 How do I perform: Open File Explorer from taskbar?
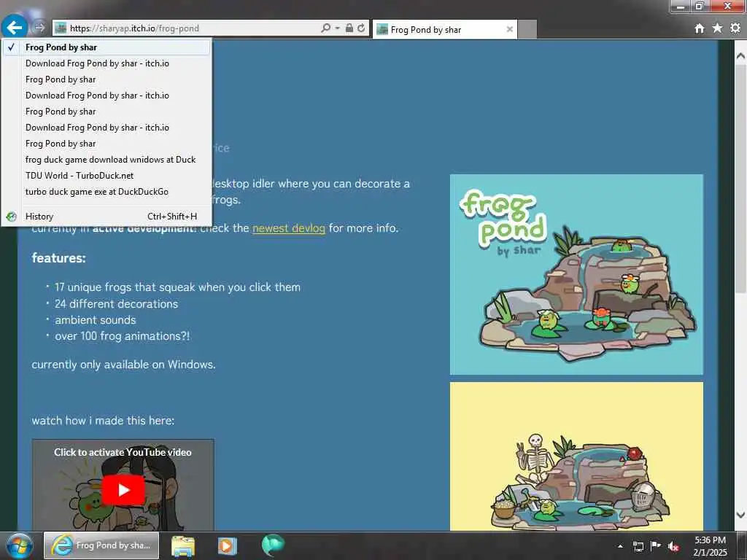[183, 545]
